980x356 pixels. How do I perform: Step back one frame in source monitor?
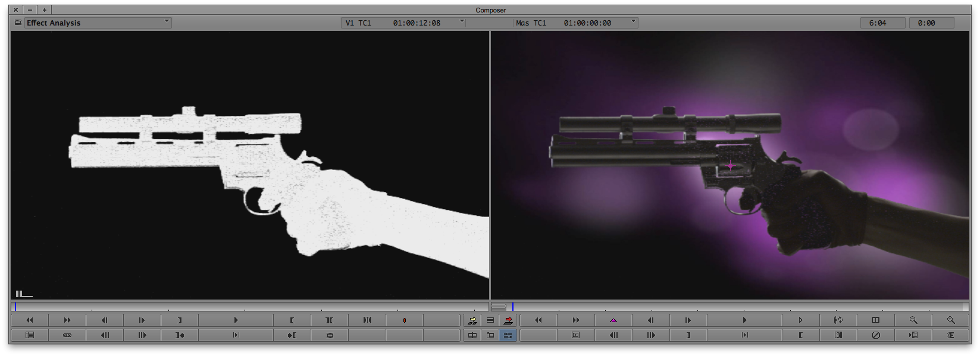pyautogui.click(x=104, y=320)
